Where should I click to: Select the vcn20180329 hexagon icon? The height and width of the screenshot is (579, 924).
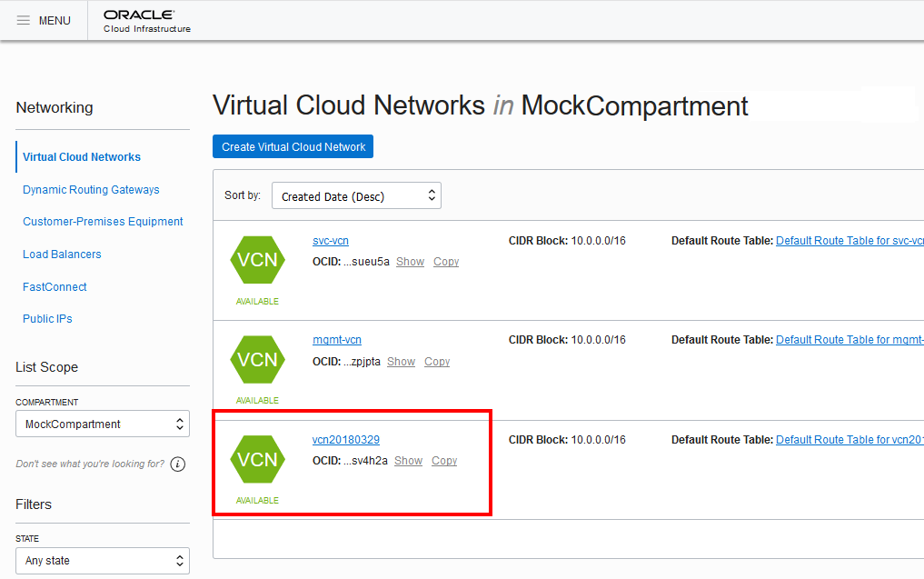(x=258, y=458)
